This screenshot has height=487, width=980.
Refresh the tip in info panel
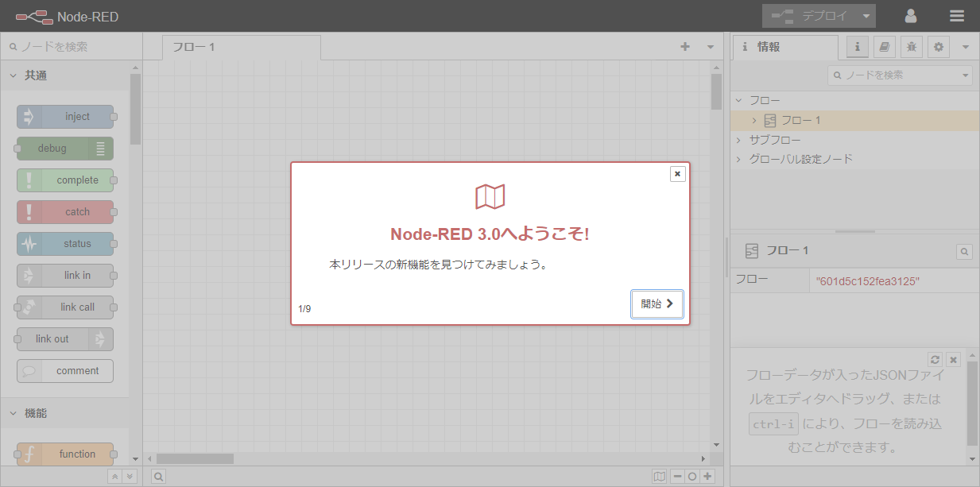tap(935, 359)
